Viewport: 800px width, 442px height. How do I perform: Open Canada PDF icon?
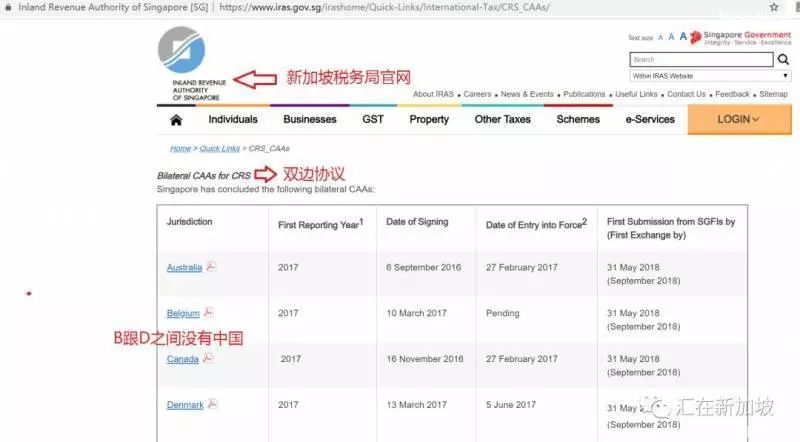click(x=208, y=358)
